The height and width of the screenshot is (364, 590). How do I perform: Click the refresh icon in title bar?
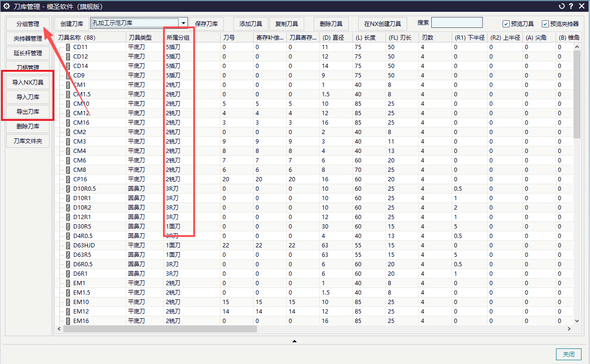point(562,6)
